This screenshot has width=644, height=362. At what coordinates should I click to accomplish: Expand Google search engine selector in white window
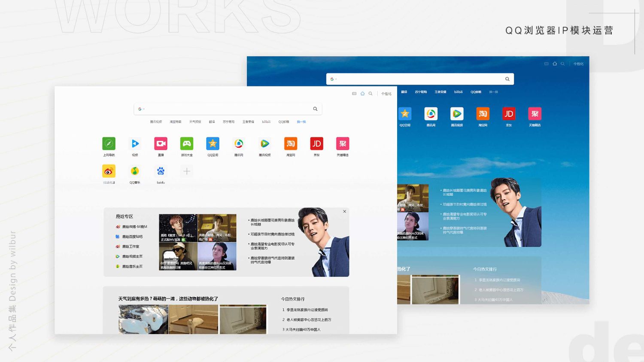pyautogui.click(x=141, y=109)
